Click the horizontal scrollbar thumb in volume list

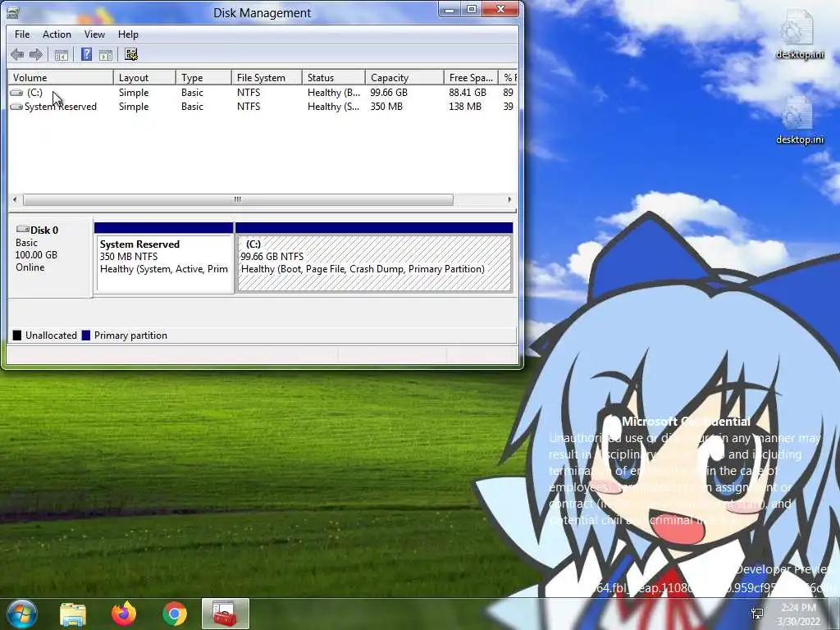coord(238,200)
